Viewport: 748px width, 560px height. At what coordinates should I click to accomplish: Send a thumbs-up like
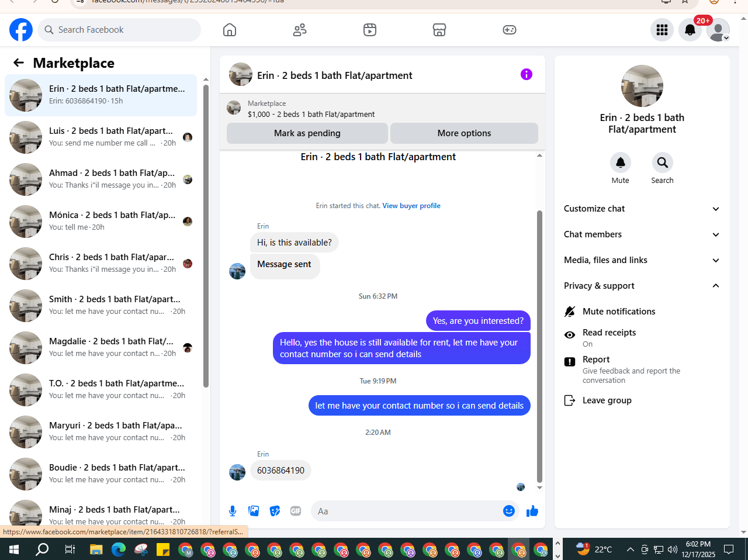coord(532,511)
